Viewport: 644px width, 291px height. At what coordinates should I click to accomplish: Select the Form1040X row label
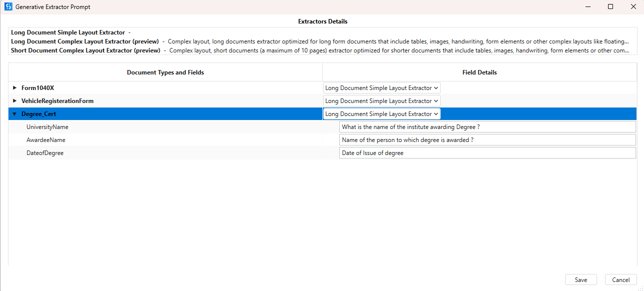coord(37,88)
